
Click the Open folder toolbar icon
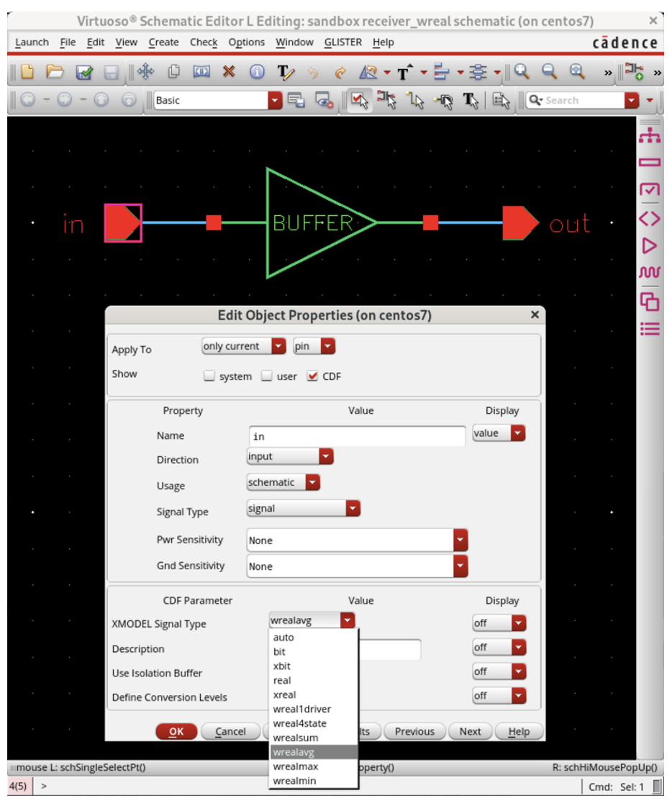[x=55, y=72]
